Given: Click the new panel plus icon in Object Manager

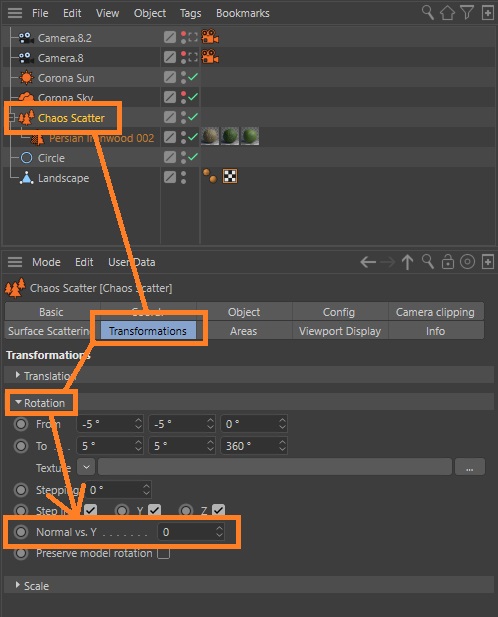Looking at the screenshot, I should [x=488, y=13].
